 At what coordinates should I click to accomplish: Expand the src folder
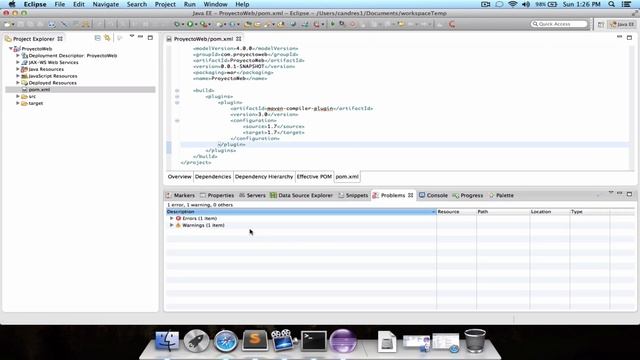pyautogui.click(x=18, y=96)
